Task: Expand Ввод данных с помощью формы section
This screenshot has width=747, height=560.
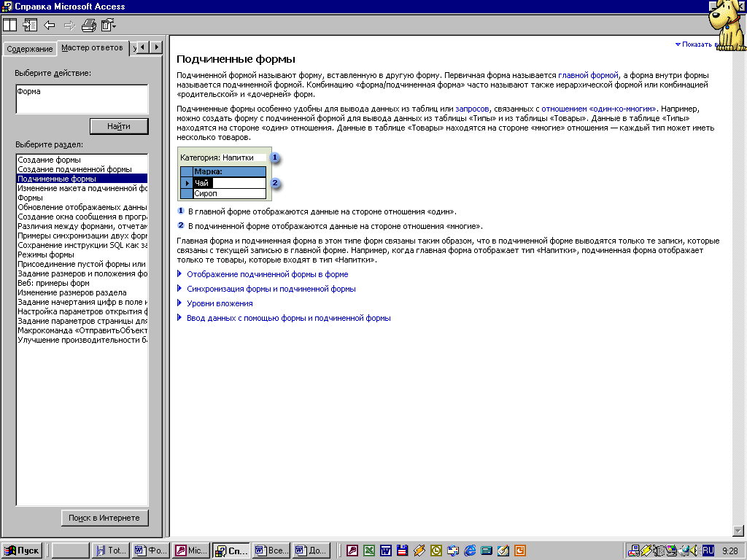Action: coord(288,318)
